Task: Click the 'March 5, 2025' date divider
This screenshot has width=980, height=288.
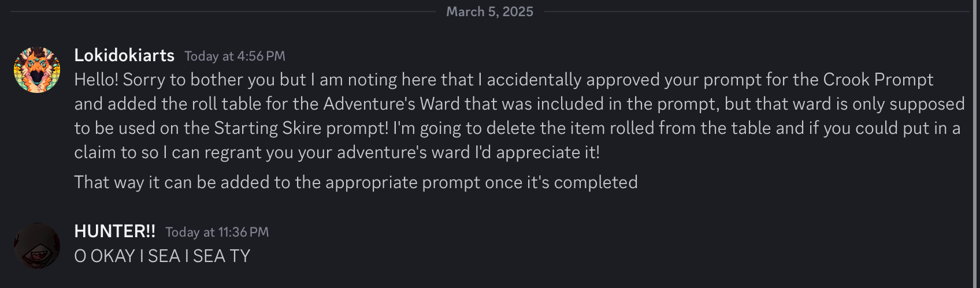Action: (489, 12)
